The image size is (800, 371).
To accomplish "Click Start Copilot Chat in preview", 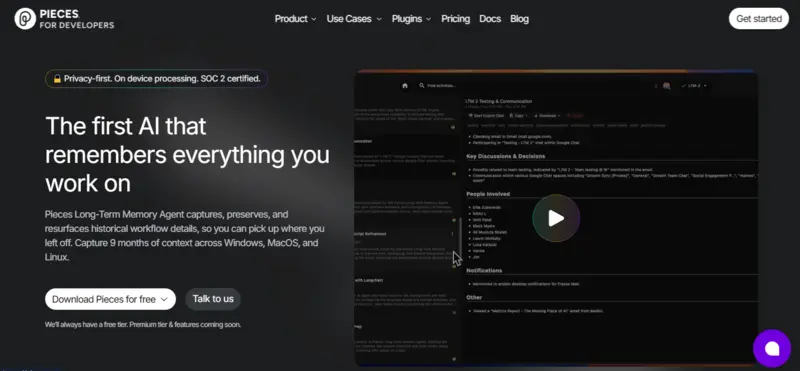I will (x=486, y=116).
